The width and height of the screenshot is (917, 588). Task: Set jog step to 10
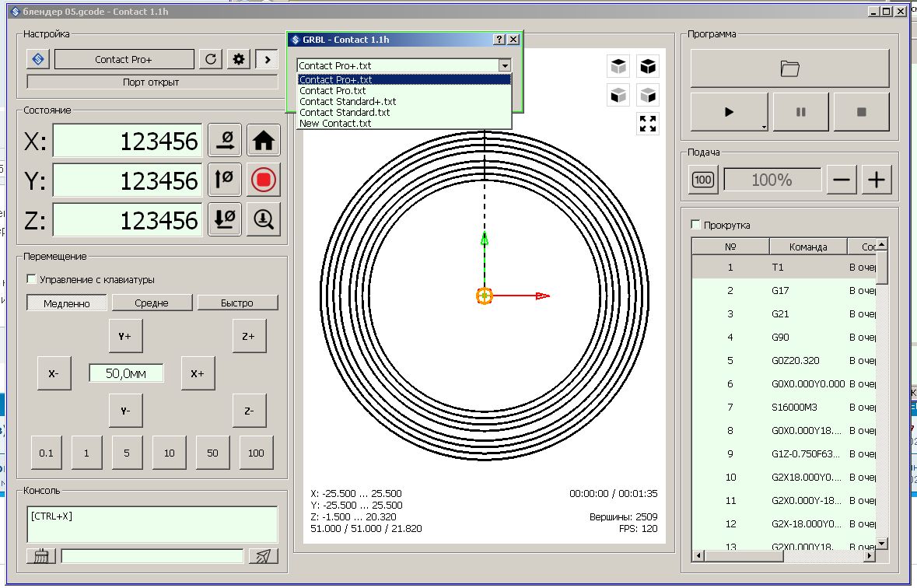click(x=169, y=453)
